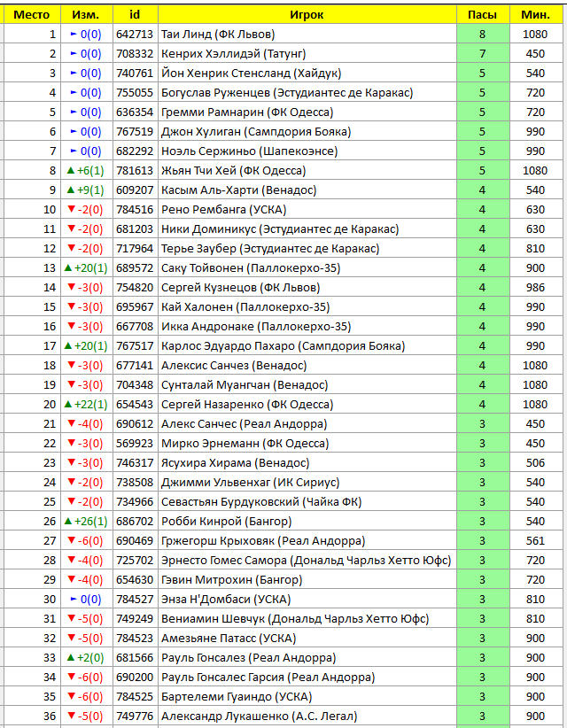Click passes value 8 for Таи Линд
The image size is (567, 728).
[x=483, y=35]
